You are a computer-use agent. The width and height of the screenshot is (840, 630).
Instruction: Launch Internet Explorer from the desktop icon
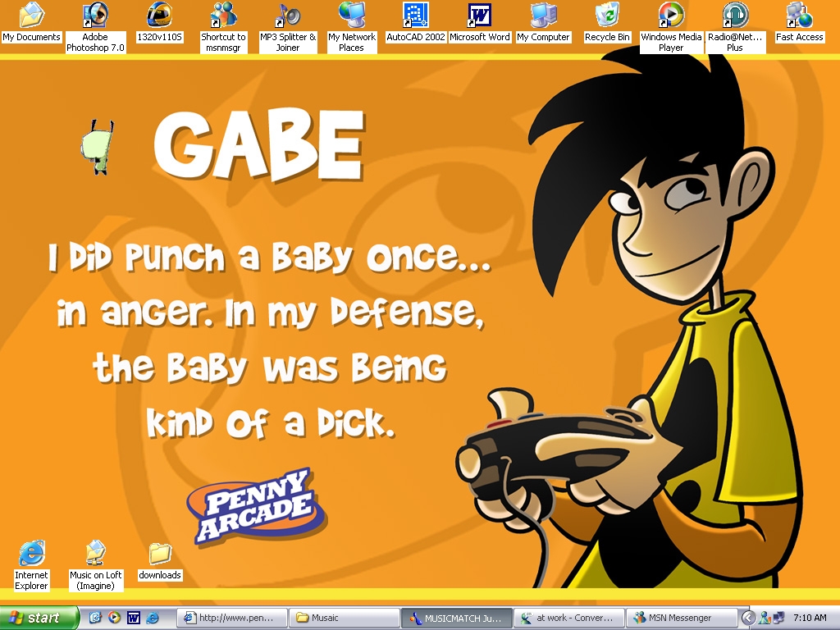point(31,555)
